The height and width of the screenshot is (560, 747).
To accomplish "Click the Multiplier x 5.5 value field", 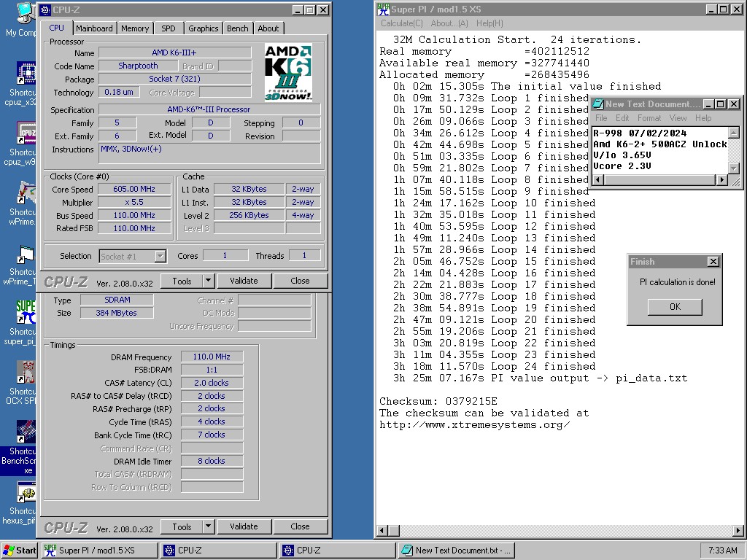I will [134, 203].
